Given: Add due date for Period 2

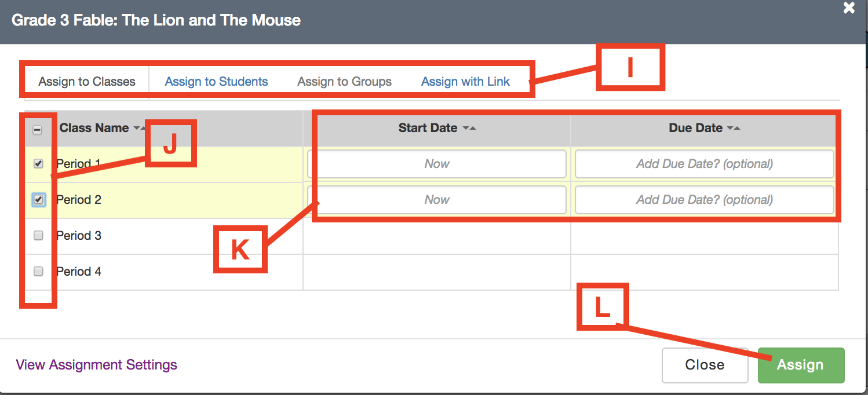Looking at the screenshot, I should (x=704, y=200).
